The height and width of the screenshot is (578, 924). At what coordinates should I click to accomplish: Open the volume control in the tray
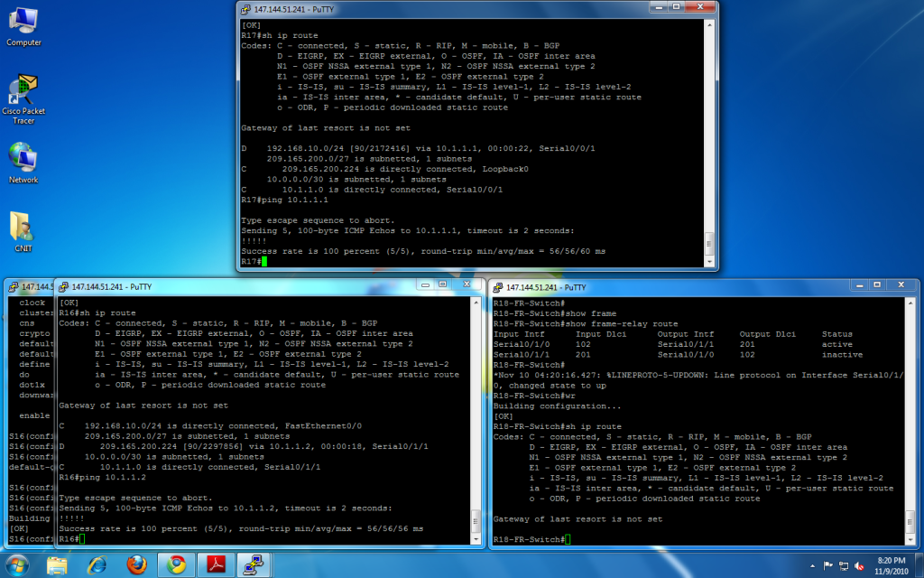(861, 565)
